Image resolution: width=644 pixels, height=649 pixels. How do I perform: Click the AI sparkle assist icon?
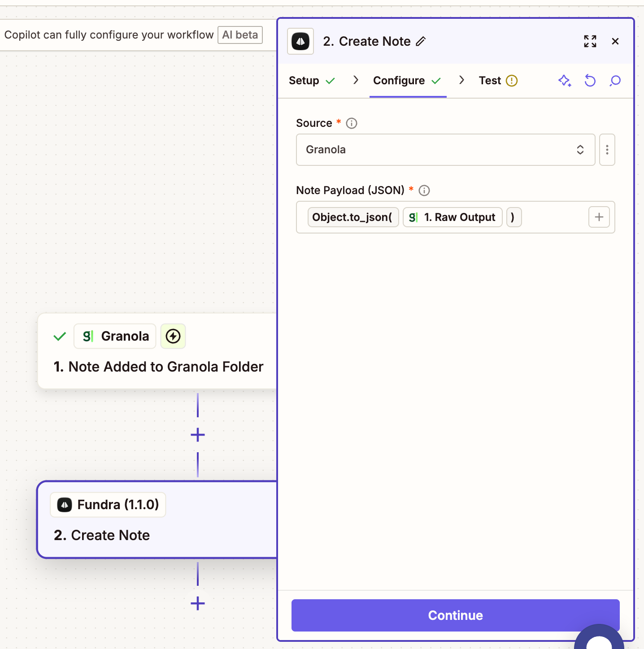click(565, 81)
